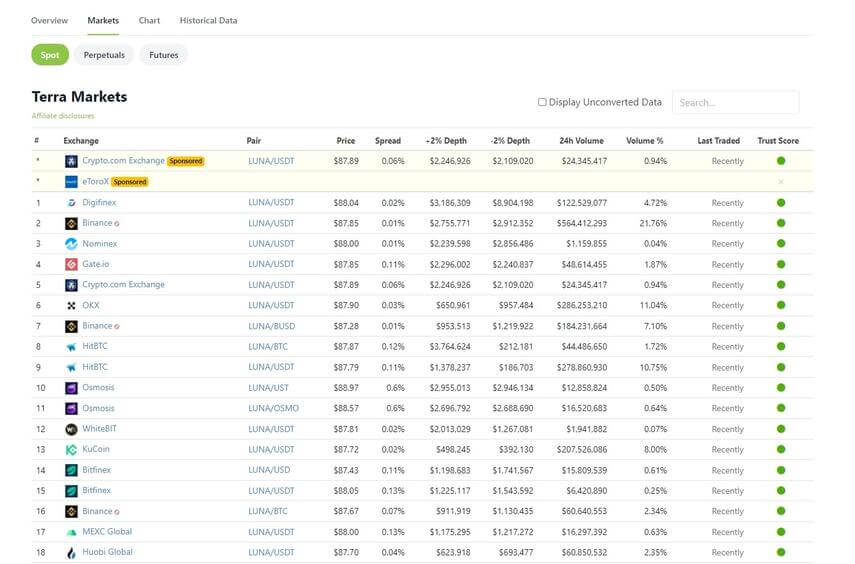Click the MEXC Global logo
This screenshot has height=564, width=855.
71,532
